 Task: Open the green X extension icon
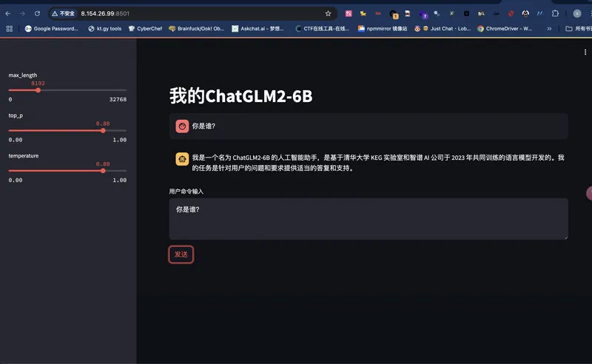coord(451,13)
